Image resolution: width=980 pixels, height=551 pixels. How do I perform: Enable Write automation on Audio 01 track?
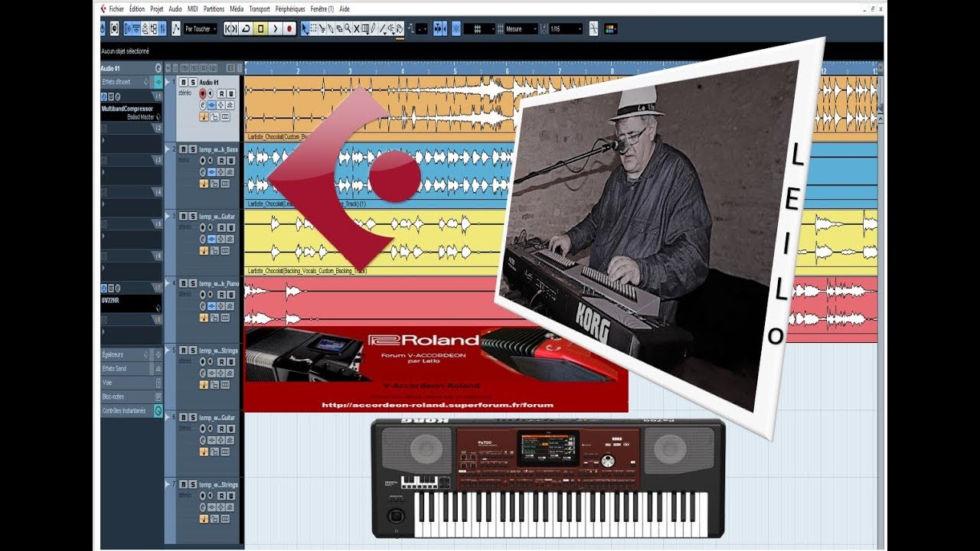pyautogui.click(x=230, y=93)
